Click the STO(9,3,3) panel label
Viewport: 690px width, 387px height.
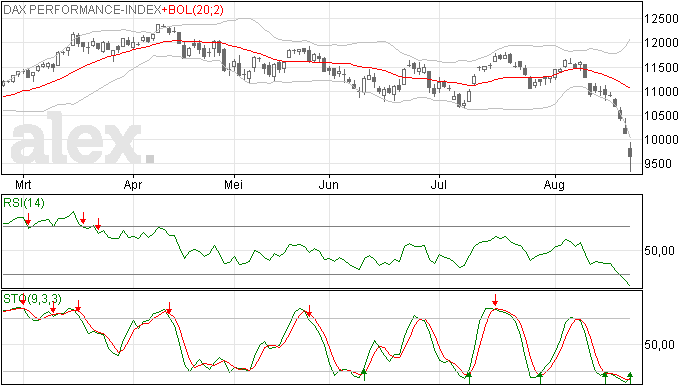32,299
